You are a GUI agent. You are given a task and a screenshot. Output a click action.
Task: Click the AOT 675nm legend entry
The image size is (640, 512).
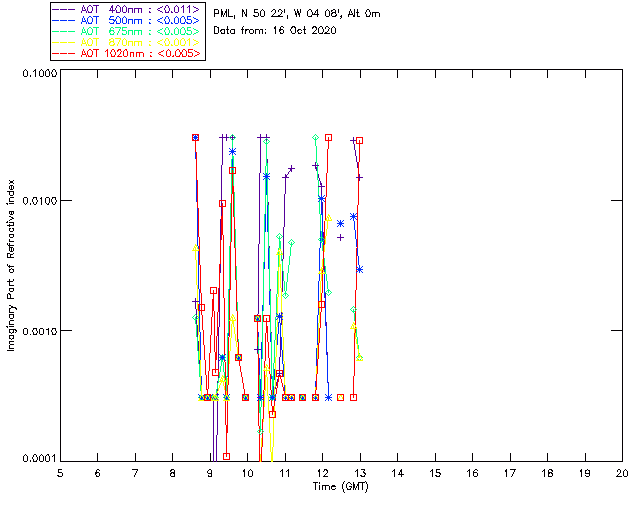[127, 31]
